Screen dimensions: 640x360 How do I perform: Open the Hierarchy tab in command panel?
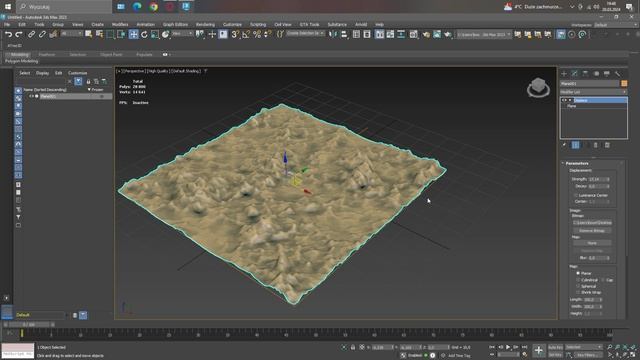[x=585, y=73]
